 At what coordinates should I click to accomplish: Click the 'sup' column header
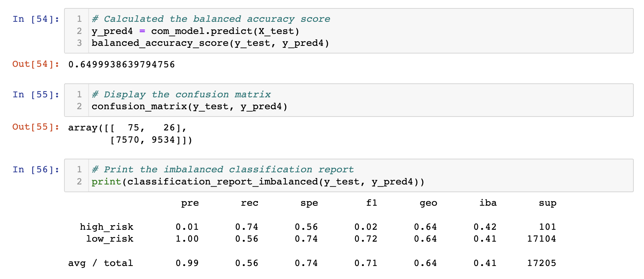(548, 203)
